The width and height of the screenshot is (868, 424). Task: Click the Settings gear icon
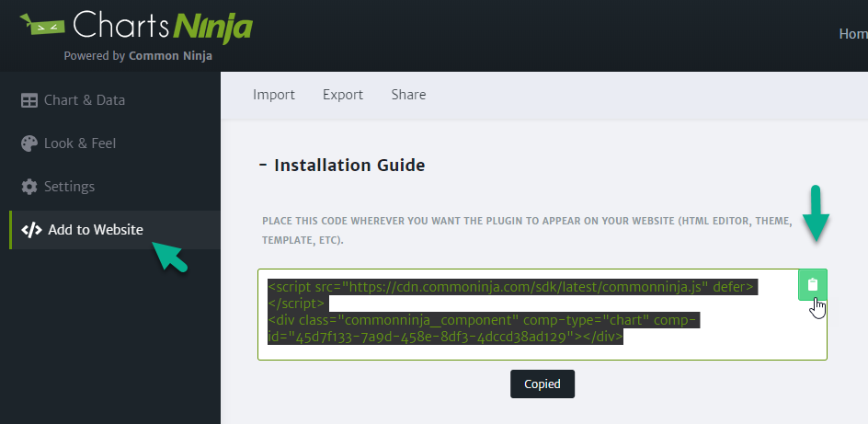[x=29, y=187]
